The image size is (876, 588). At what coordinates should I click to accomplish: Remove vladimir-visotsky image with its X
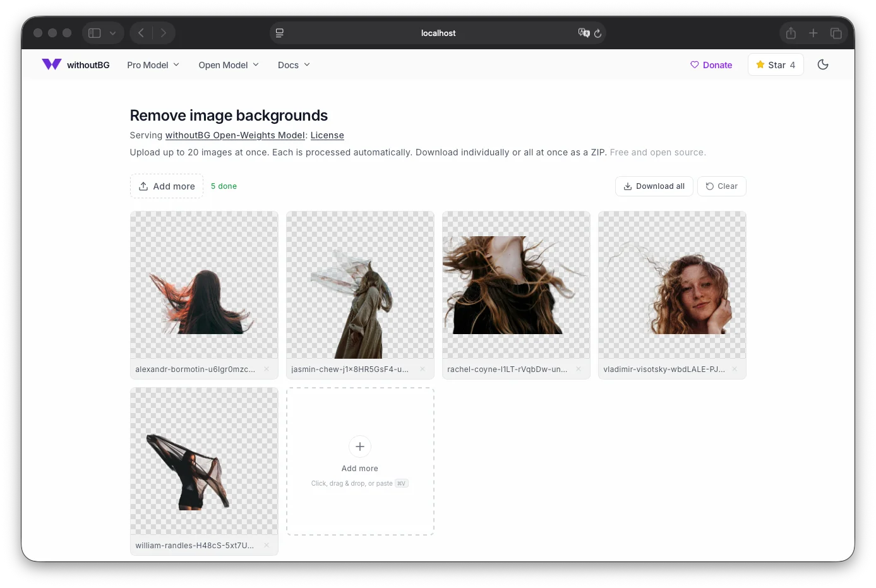735,369
